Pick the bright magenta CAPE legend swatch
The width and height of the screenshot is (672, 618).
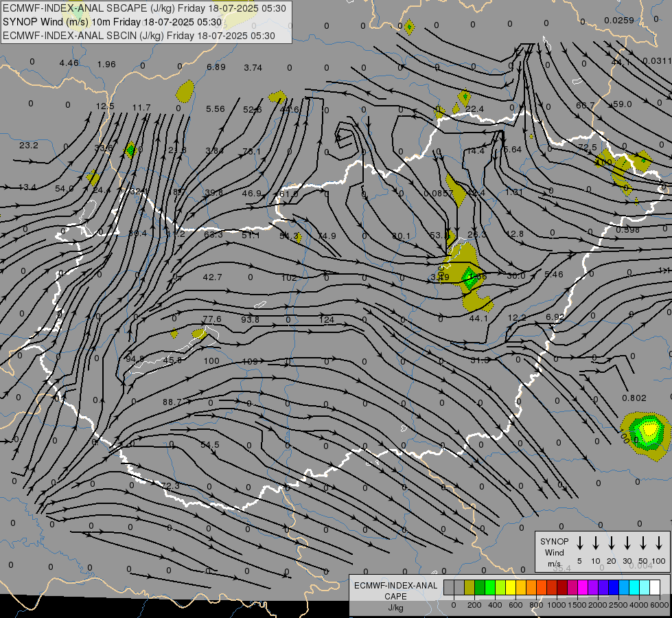coord(583,587)
